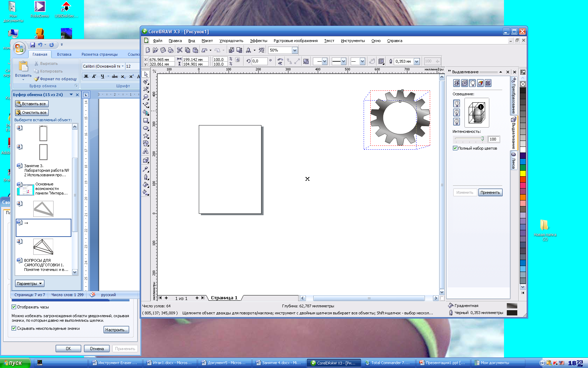Select the 'Страница 1' page tab
Screen dimensions: 588x368
point(224,298)
